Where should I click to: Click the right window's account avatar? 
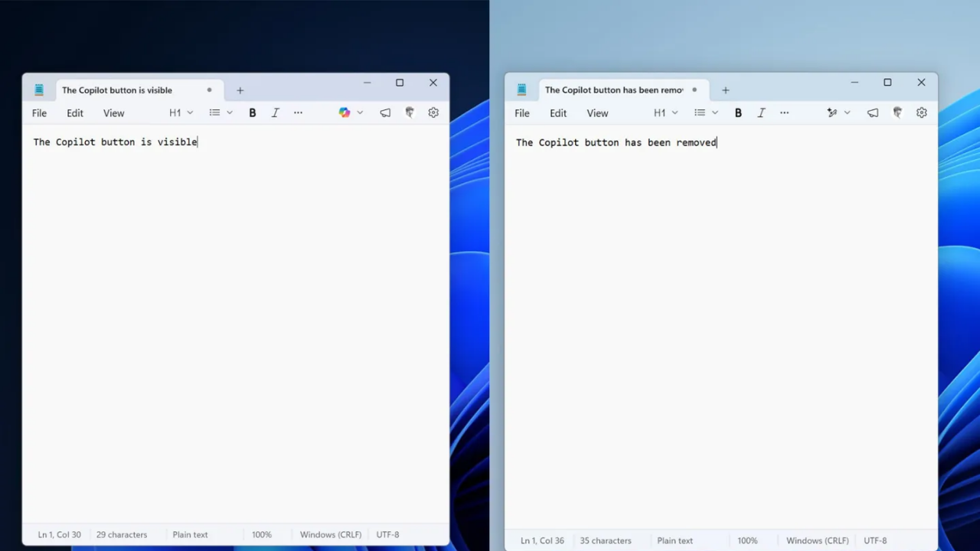click(x=897, y=112)
